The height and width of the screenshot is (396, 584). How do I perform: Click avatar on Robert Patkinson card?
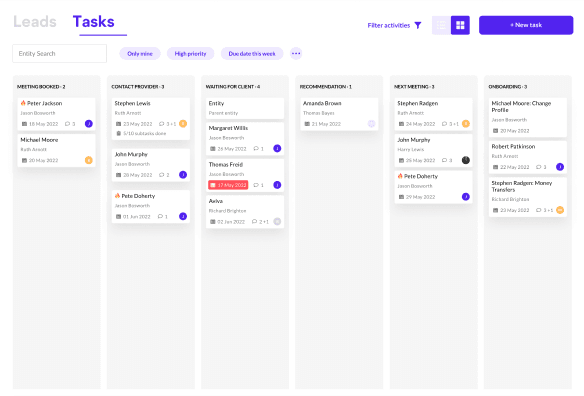[560, 167]
